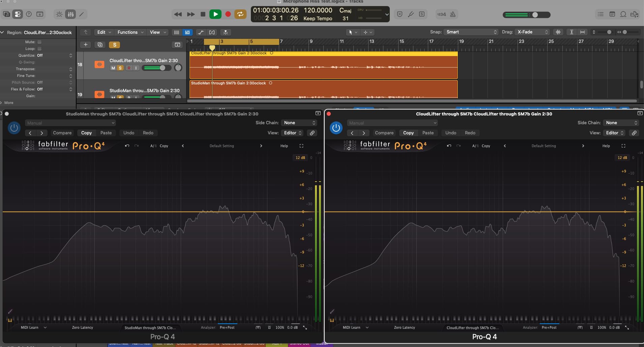Enable the region Mute checkbox in the inspector
Screen dimensions: 644x347
pyautogui.click(x=39, y=42)
